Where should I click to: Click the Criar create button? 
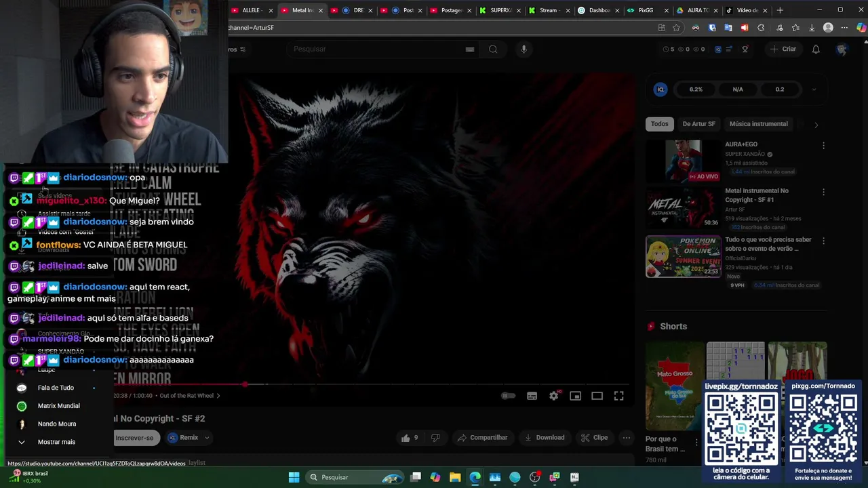point(783,49)
